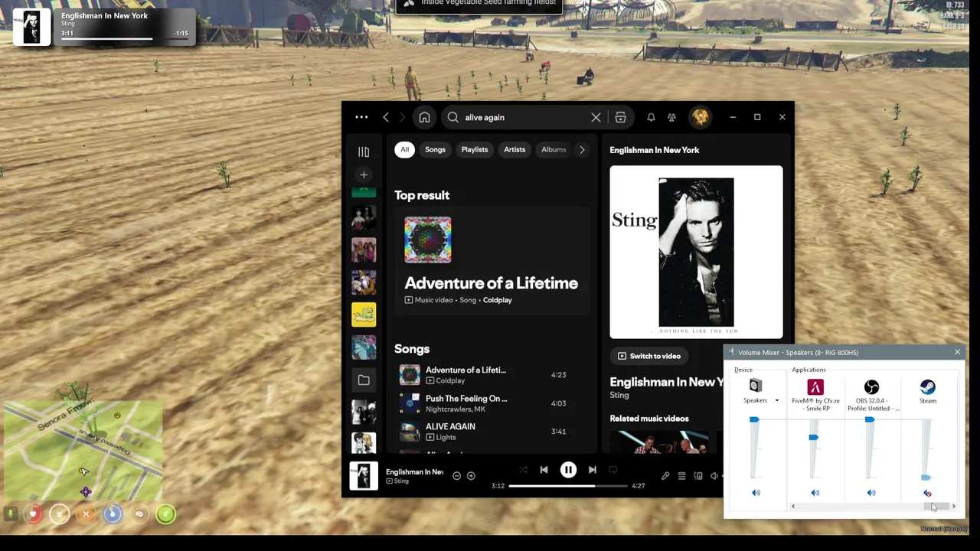Click the minus hide-song icon in player bar
This screenshot has height=551, width=980.
pyautogui.click(x=456, y=476)
